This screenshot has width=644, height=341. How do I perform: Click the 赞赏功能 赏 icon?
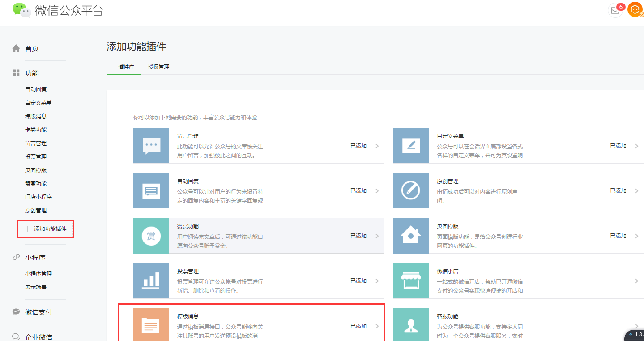pos(151,236)
